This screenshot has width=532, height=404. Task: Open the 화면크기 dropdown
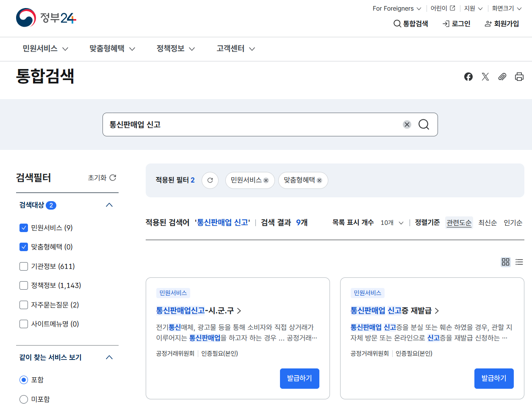pos(507,8)
